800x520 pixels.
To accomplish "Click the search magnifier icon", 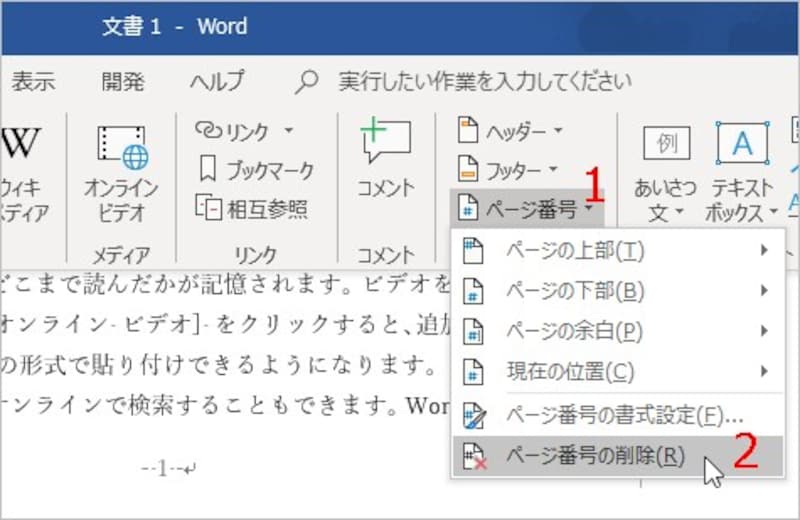I will pos(307,82).
